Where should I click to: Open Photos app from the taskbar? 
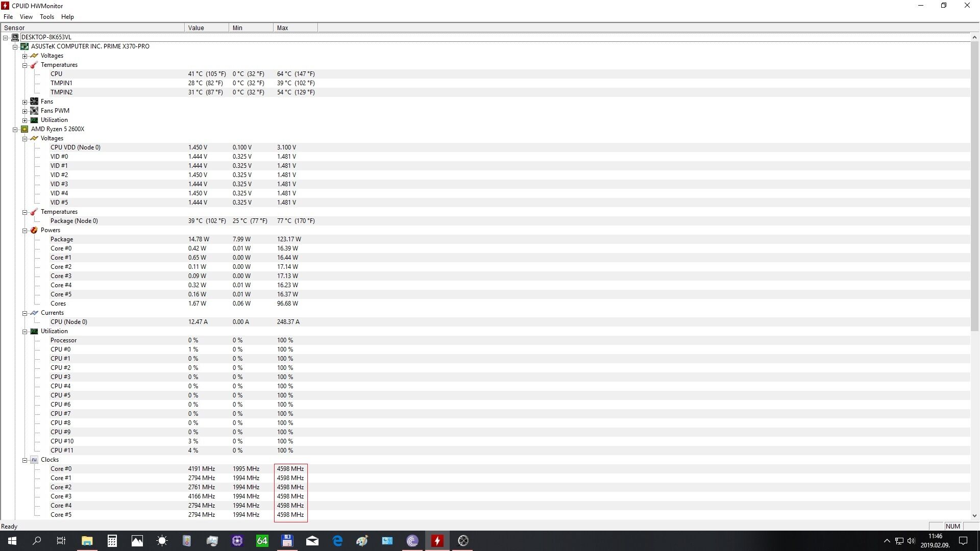[137, 541]
